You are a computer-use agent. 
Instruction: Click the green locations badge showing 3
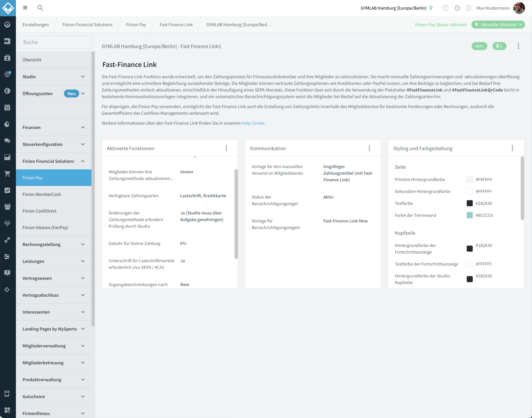pos(499,46)
